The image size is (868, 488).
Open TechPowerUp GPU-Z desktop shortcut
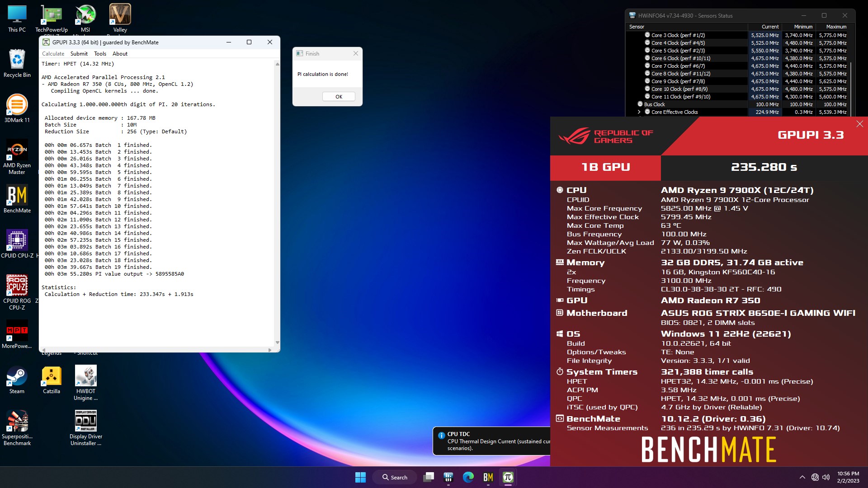[x=52, y=18]
